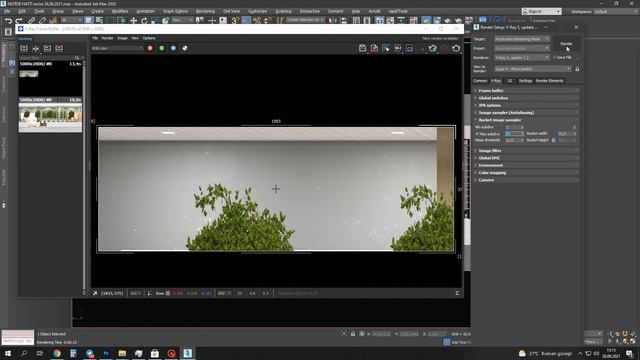
Task: Open the frame buffer File menu
Action: (x=95, y=38)
